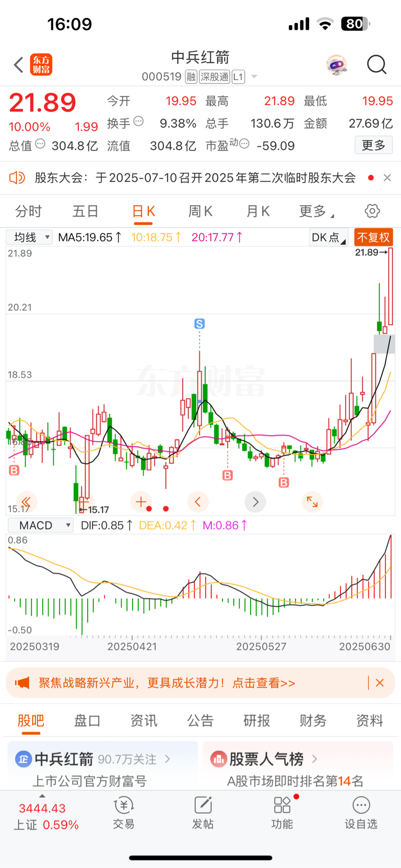Tap the orange megaphone banner icon
The image size is (401, 868).
click(22, 683)
